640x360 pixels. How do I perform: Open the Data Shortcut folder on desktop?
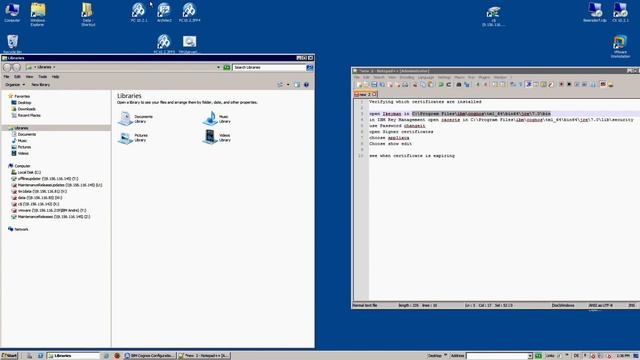tap(87, 14)
